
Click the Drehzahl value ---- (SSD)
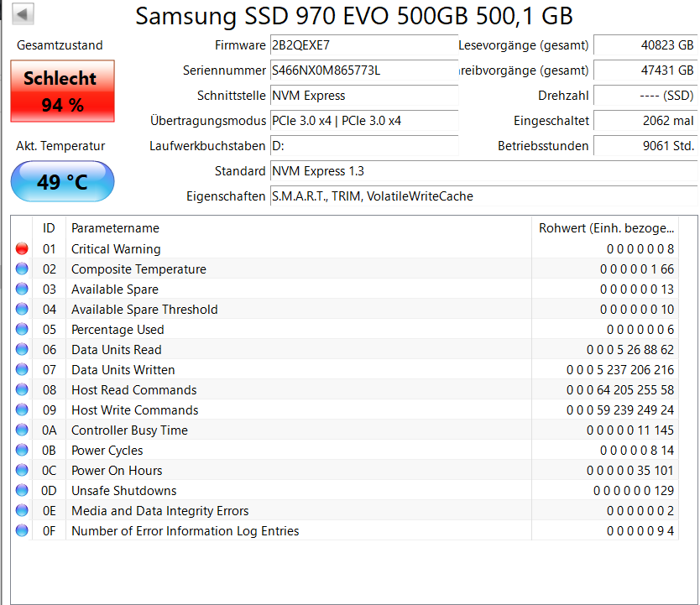pyautogui.click(x=645, y=96)
